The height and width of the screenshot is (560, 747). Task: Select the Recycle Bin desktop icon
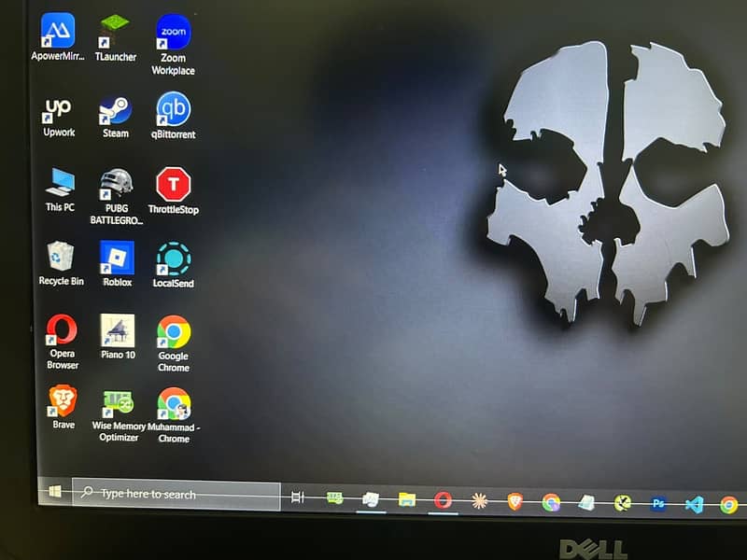tap(61, 263)
